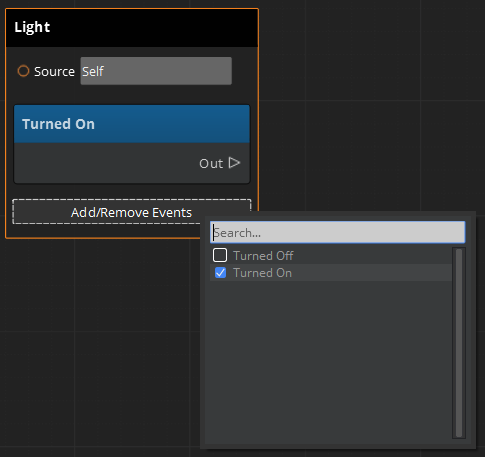
Task: Click the Out label text
Action: pos(211,164)
